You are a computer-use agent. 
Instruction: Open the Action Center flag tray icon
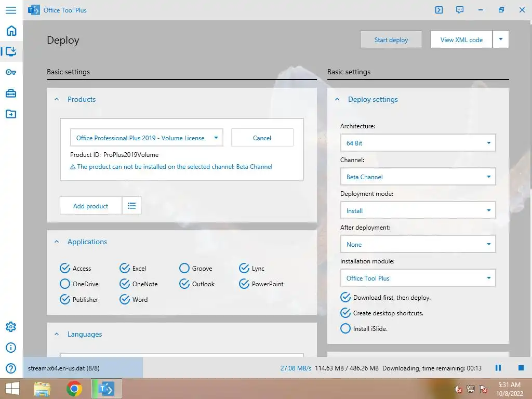(x=483, y=389)
